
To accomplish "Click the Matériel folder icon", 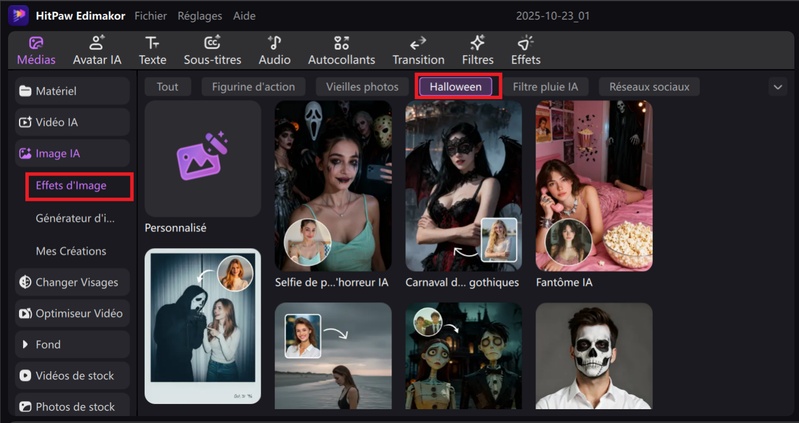I will pyautogui.click(x=25, y=91).
